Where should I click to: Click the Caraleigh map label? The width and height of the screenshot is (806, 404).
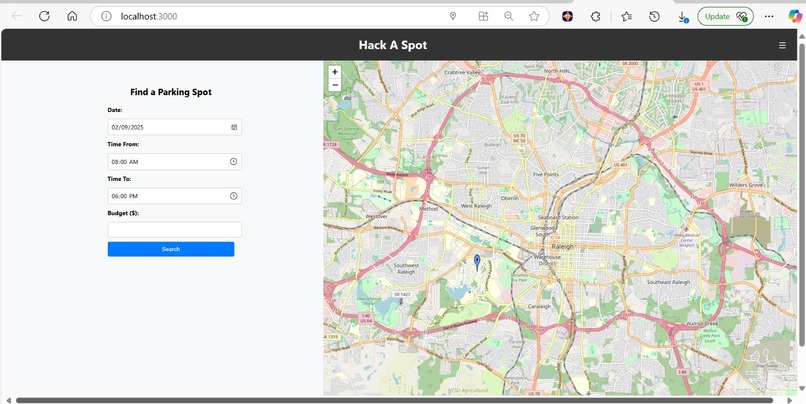[539, 306]
